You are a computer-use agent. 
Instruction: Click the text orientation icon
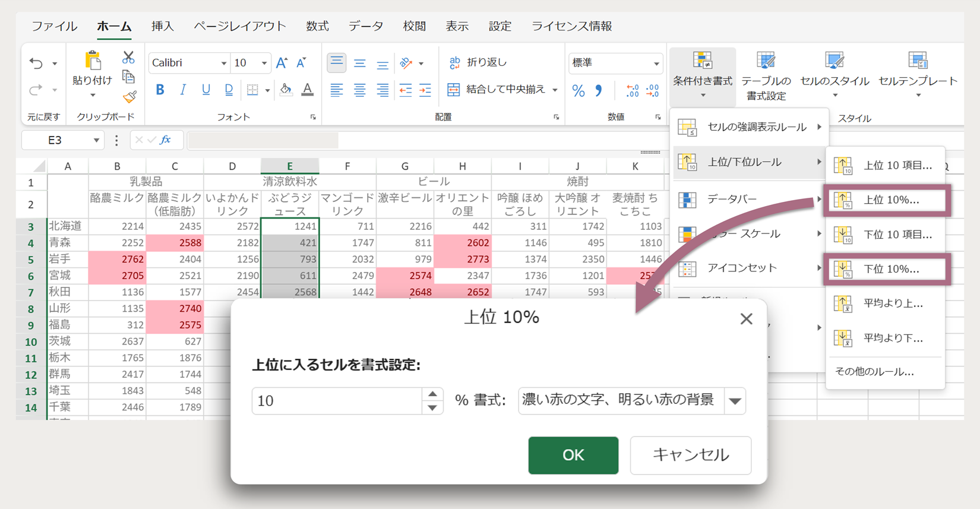406,63
